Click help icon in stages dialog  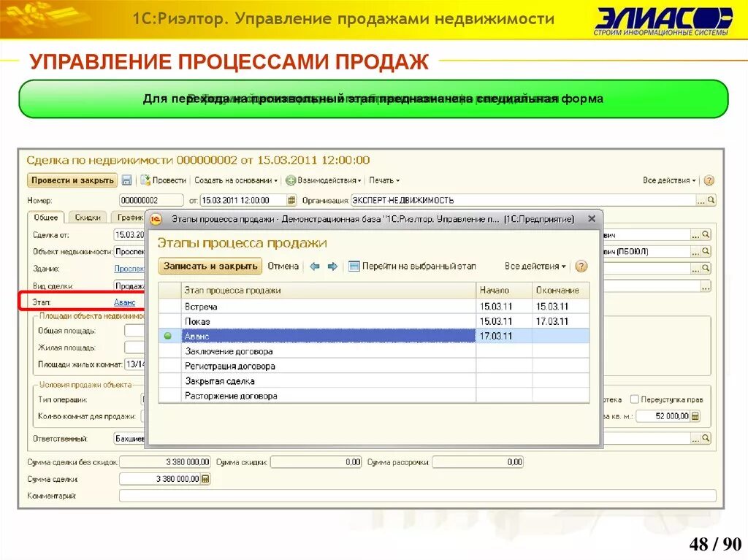(581, 266)
